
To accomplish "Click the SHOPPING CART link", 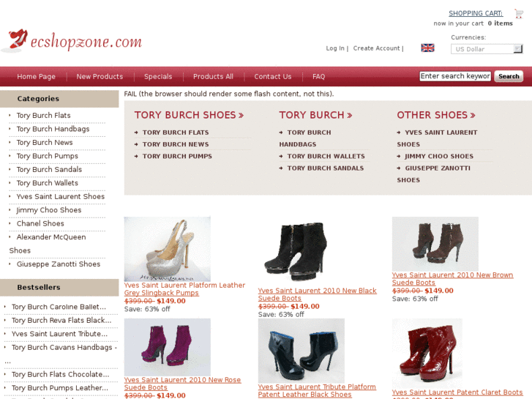I will tap(476, 13).
